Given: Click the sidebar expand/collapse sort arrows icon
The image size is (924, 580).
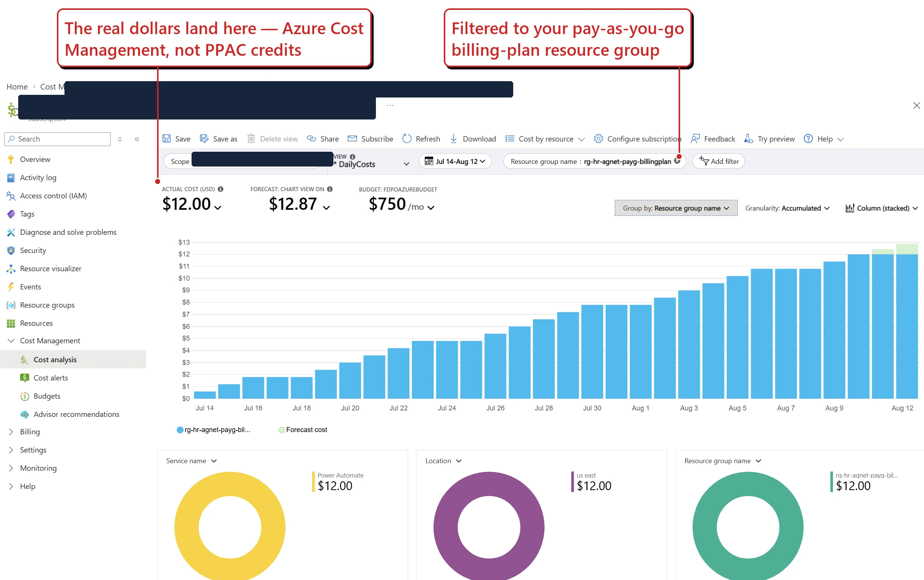Looking at the screenshot, I should pos(119,139).
